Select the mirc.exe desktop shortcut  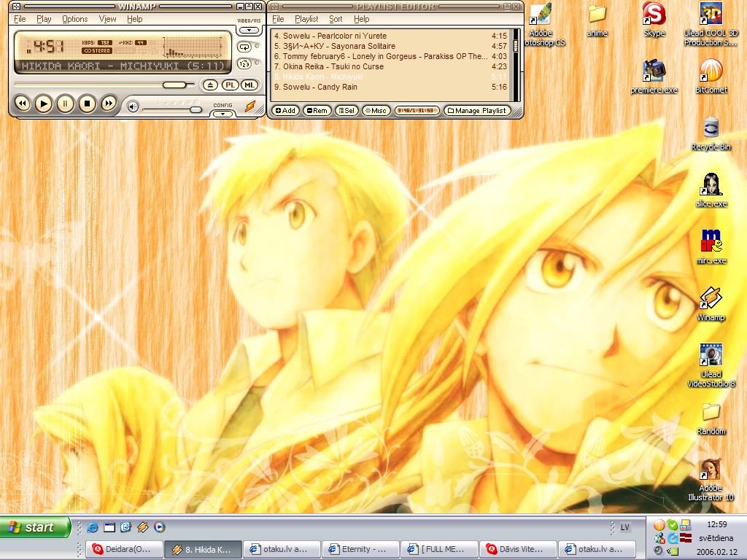tap(711, 247)
